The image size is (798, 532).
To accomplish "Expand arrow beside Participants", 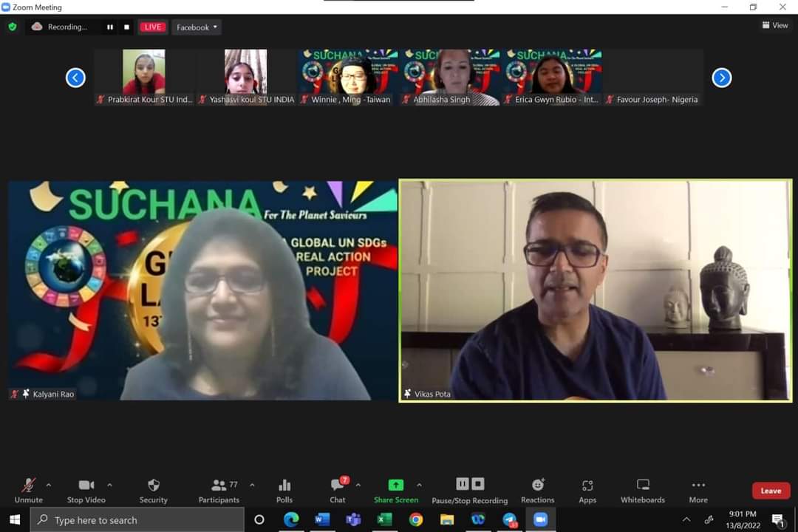I will pyautogui.click(x=253, y=485).
